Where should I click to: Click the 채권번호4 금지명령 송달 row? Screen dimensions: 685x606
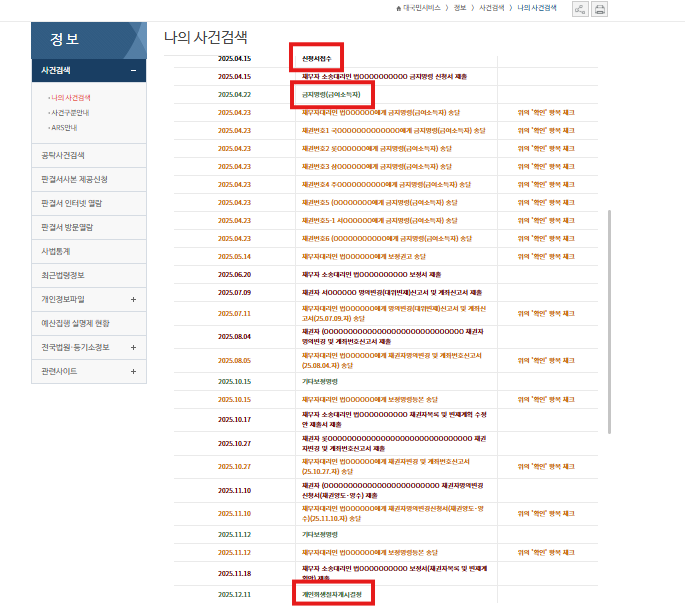(387, 185)
